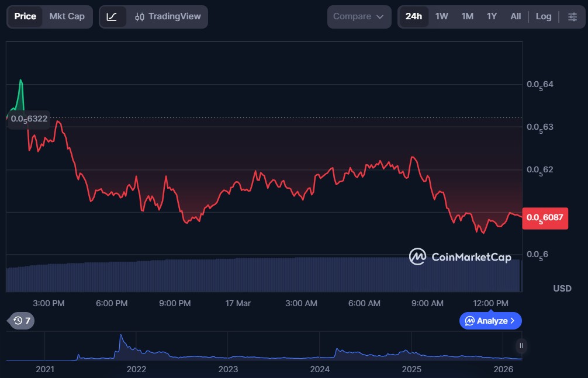Image resolution: width=588 pixels, height=378 pixels.
Task: Select the line chart view icon
Action: [x=112, y=17]
